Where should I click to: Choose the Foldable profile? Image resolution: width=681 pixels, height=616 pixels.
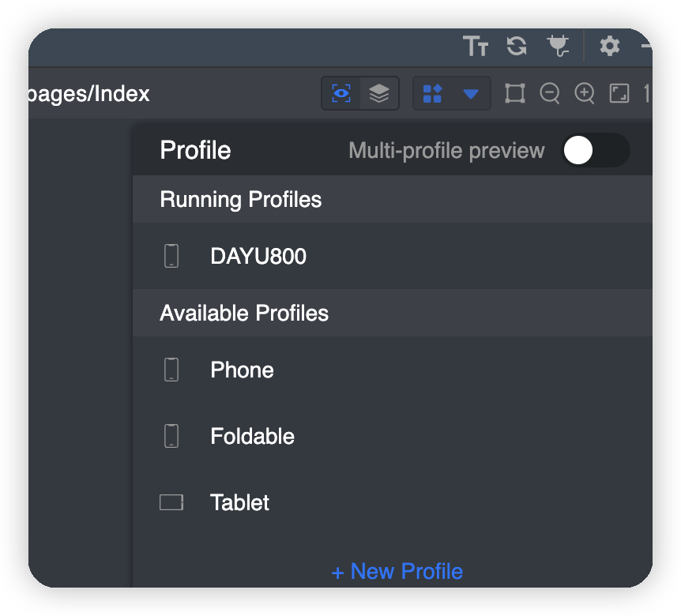tap(393, 436)
